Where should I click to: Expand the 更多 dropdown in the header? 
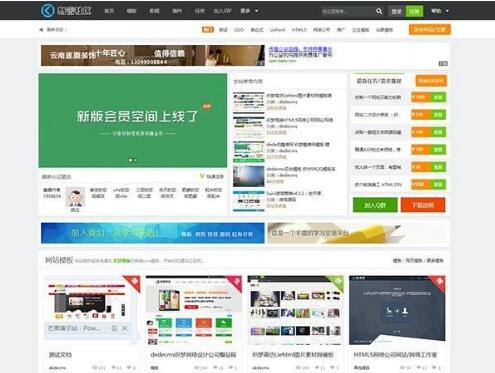(249, 11)
